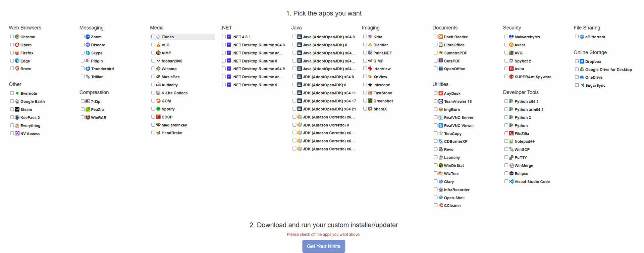644x253 pixels.
Task: Click the Chrome browser icon
Action: [x=17, y=37]
